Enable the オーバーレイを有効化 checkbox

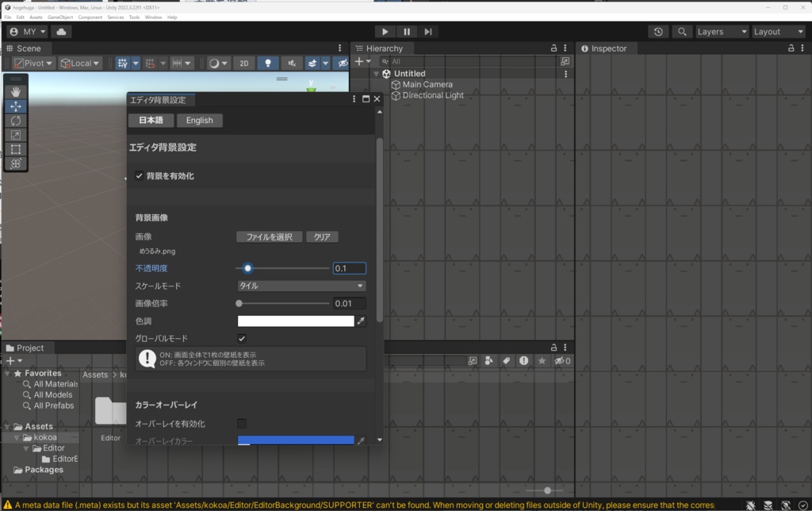[x=241, y=423]
